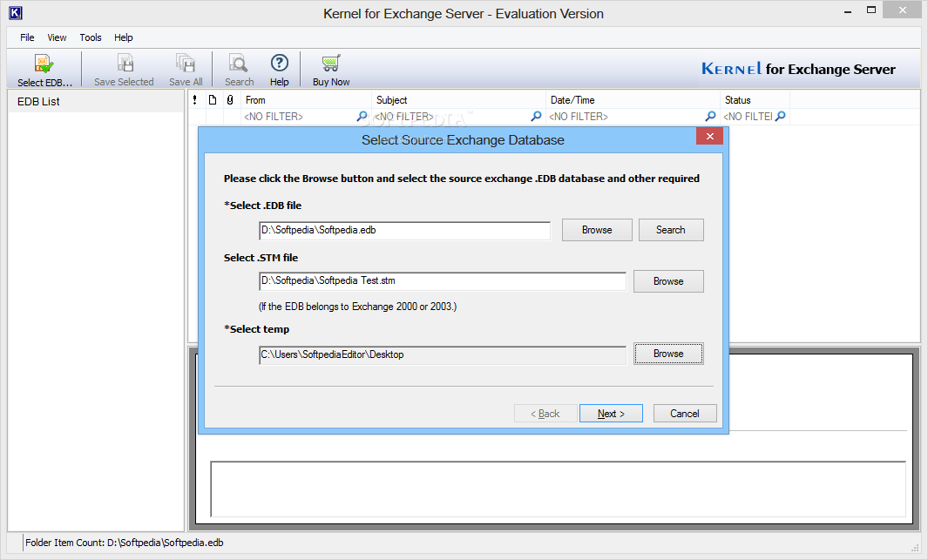Image resolution: width=928 pixels, height=560 pixels.
Task: Click the Date/Time NO FILTER field
Action: tap(626, 117)
